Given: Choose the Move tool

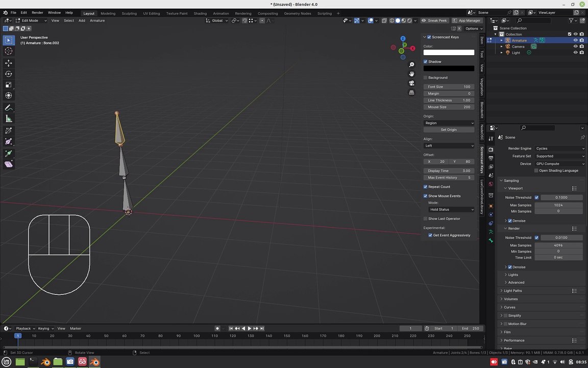Looking at the screenshot, I should pyautogui.click(x=9, y=63).
